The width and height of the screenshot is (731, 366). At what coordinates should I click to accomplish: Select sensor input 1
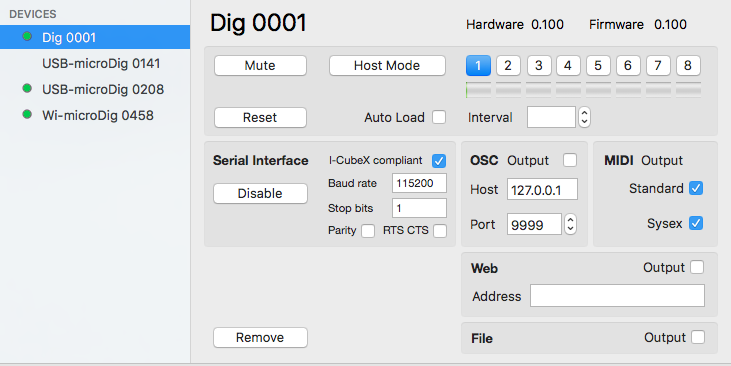(478, 66)
